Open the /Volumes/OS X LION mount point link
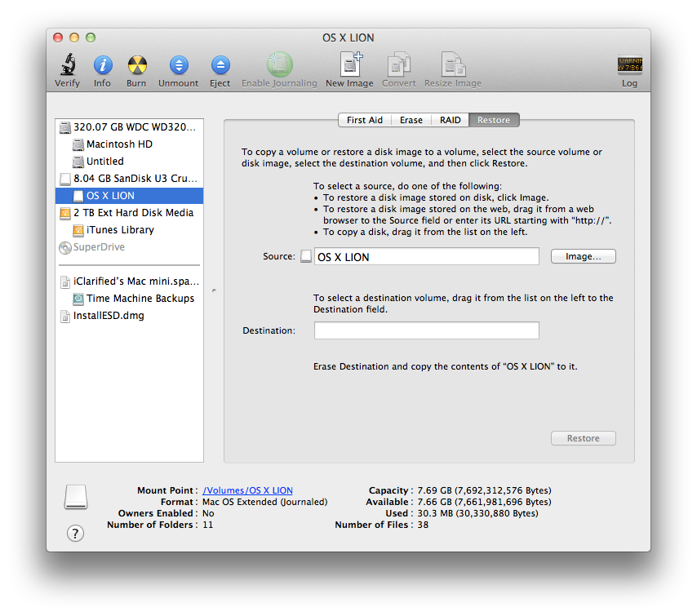 (x=247, y=490)
